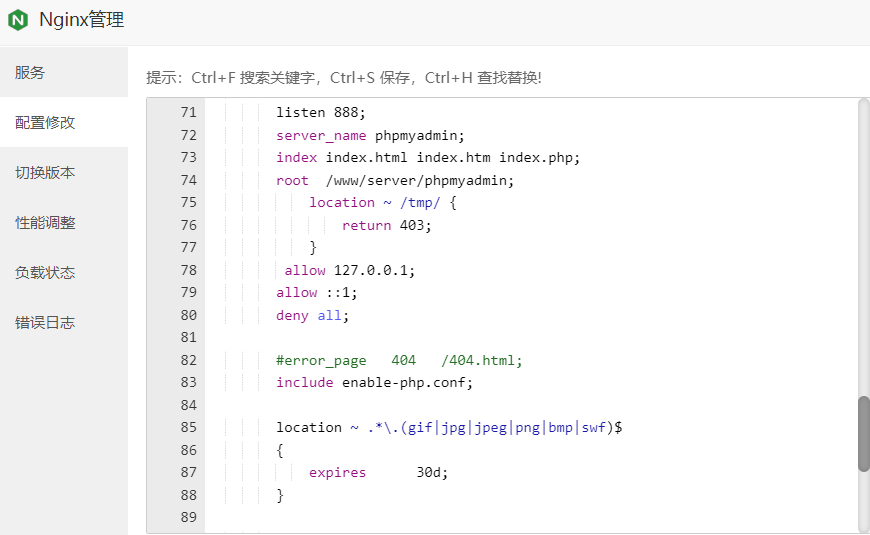Viewport: 870px width, 535px height.
Task: Click 'root /www/server/phpmyadmin;' line
Action: 395,180
